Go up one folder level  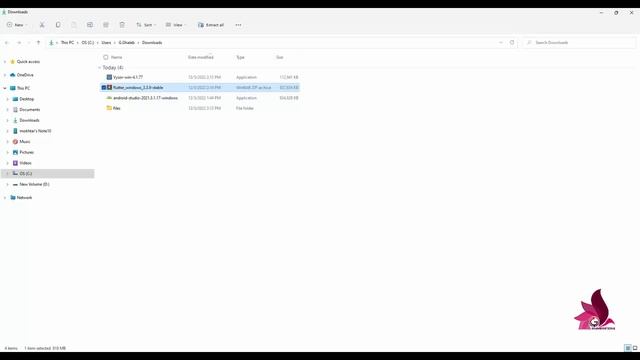click(x=38, y=42)
